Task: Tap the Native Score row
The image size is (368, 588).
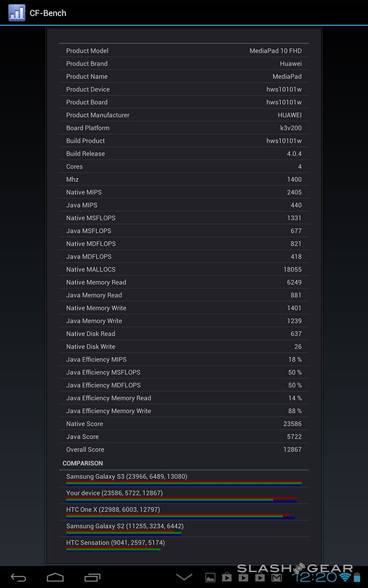Action: (x=184, y=424)
